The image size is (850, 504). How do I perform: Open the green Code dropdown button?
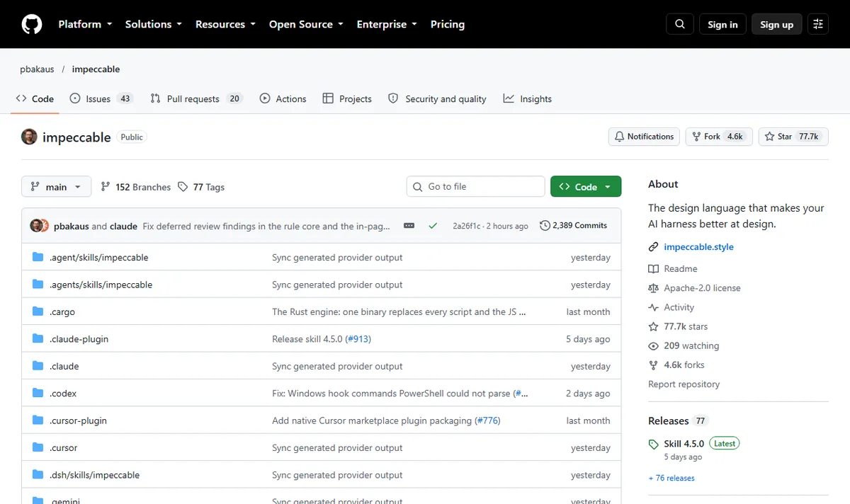586,187
